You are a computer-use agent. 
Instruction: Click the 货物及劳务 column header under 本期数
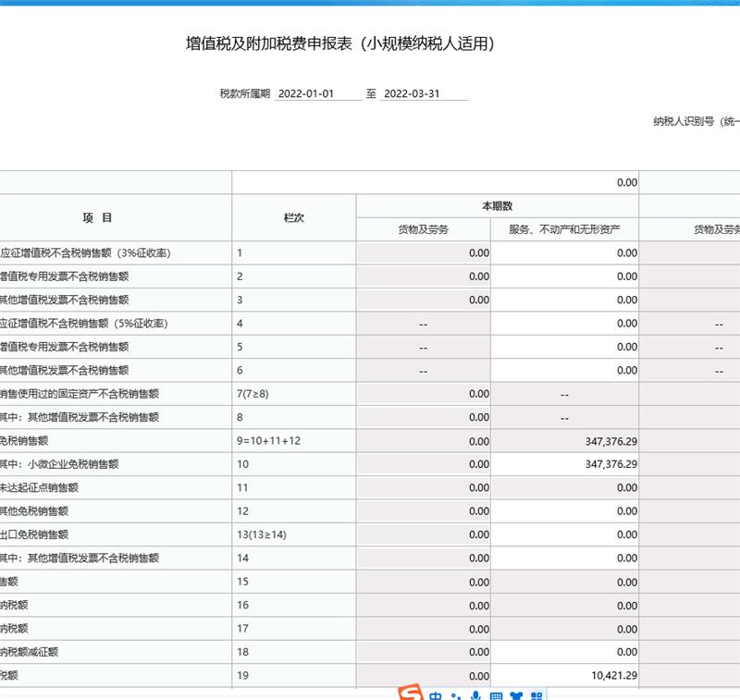pyautogui.click(x=423, y=229)
